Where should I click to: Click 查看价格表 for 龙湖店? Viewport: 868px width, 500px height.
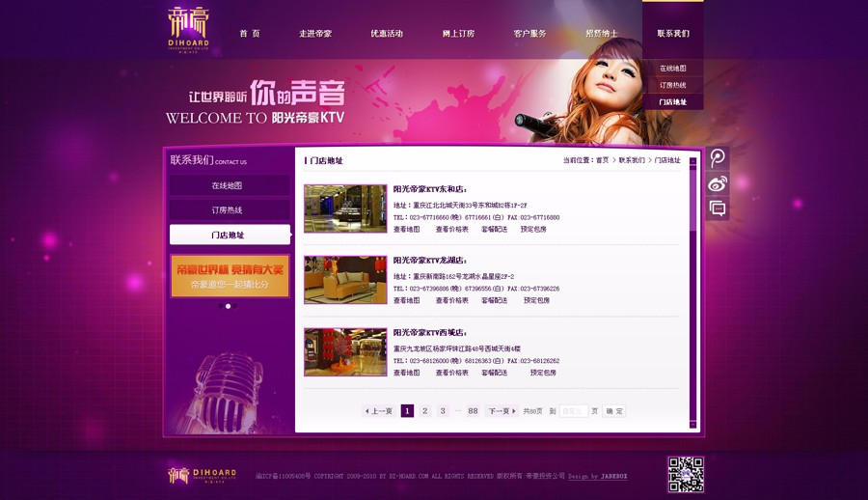[x=451, y=300]
